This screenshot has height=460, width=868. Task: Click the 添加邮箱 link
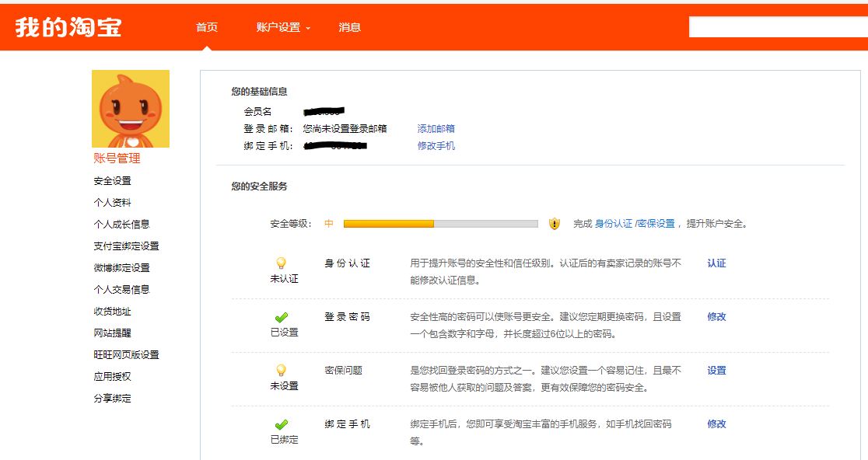coord(436,128)
